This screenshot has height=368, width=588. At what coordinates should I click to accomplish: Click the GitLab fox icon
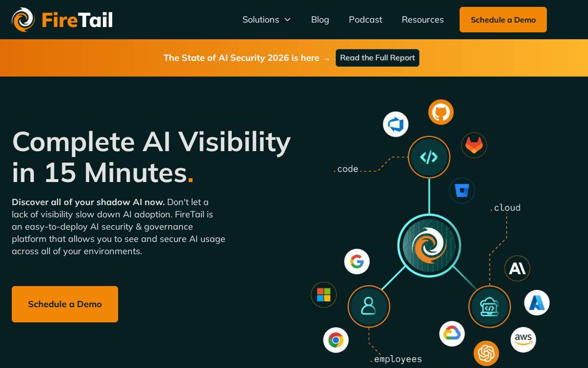pyautogui.click(x=474, y=145)
